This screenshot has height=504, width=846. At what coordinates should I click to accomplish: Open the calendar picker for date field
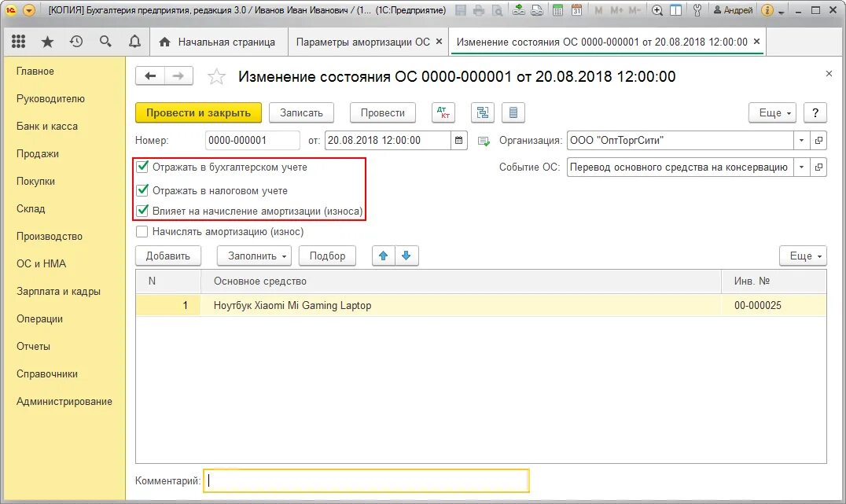[458, 140]
